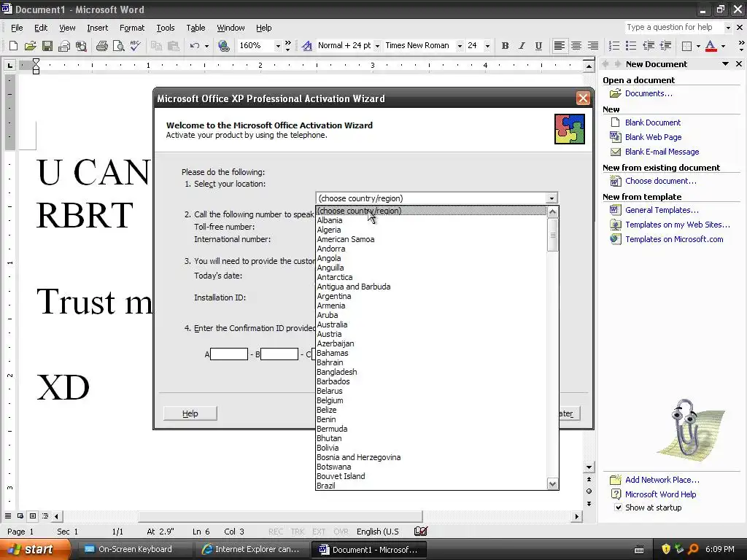Click the New Blank Document toolbar icon

[13, 46]
